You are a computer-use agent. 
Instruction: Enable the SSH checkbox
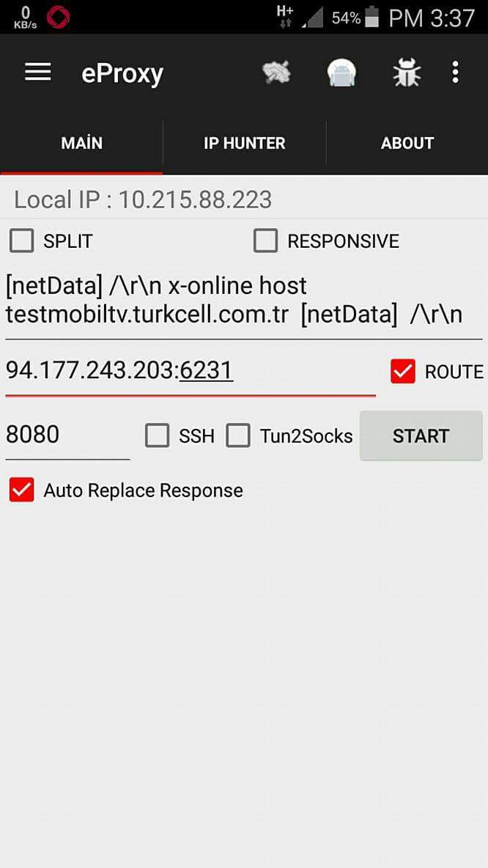coord(157,435)
